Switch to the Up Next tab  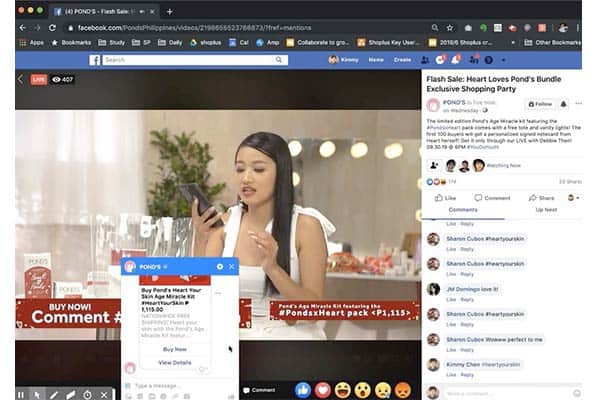tap(546, 210)
